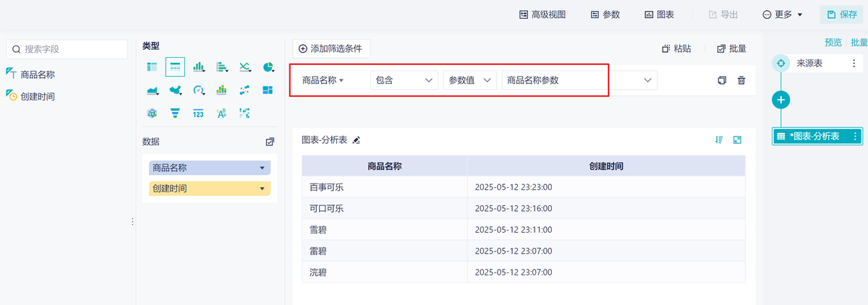Choose the scatter plot chart type

click(244, 90)
